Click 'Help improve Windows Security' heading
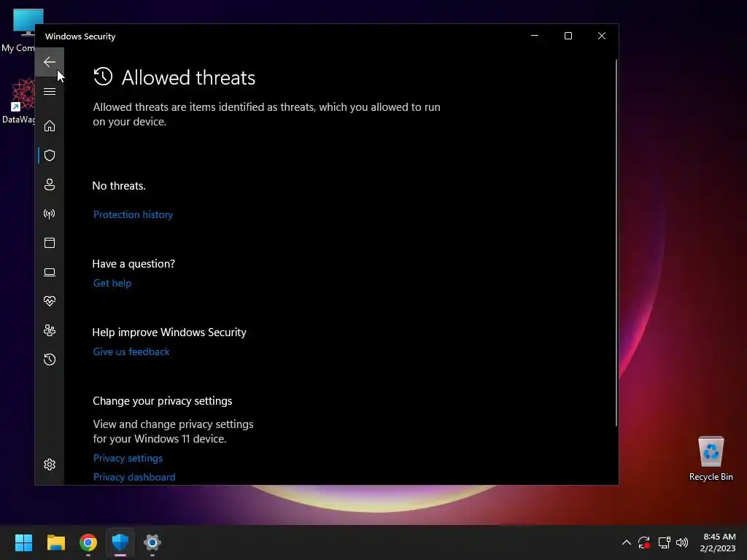This screenshot has height=560, width=747. [169, 332]
